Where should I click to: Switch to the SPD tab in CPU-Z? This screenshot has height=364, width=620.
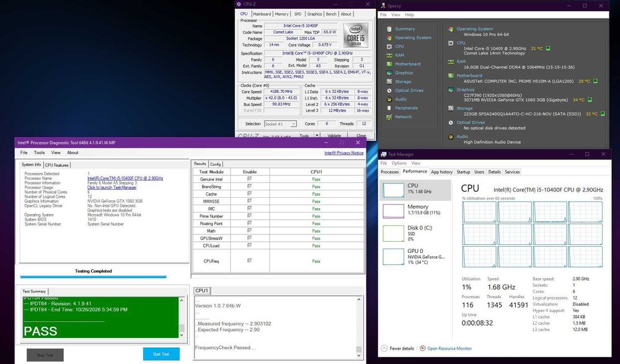298,14
